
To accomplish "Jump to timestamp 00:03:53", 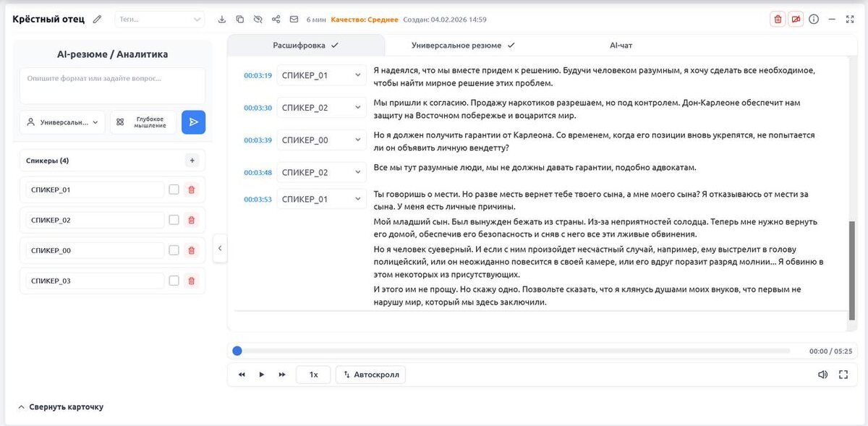I will click(x=258, y=199).
